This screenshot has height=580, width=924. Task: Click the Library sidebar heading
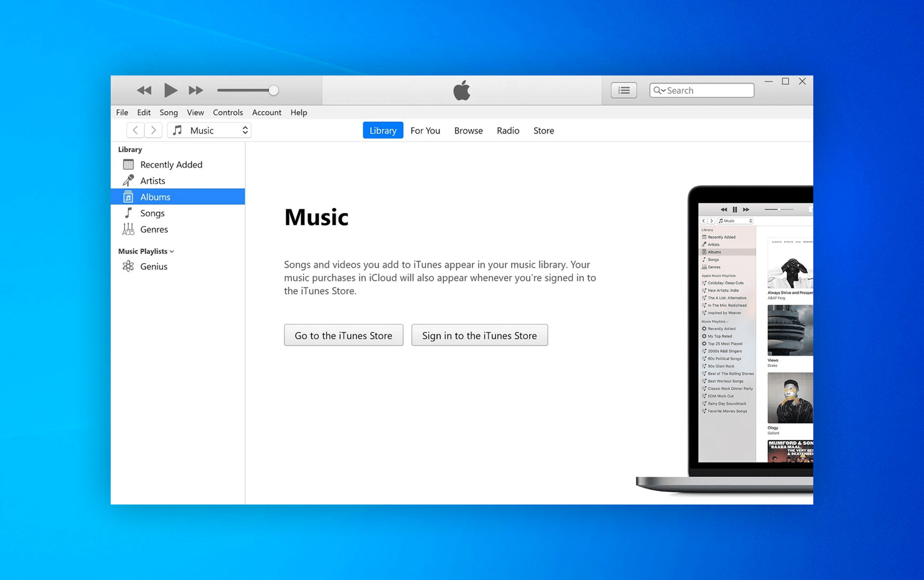130,150
